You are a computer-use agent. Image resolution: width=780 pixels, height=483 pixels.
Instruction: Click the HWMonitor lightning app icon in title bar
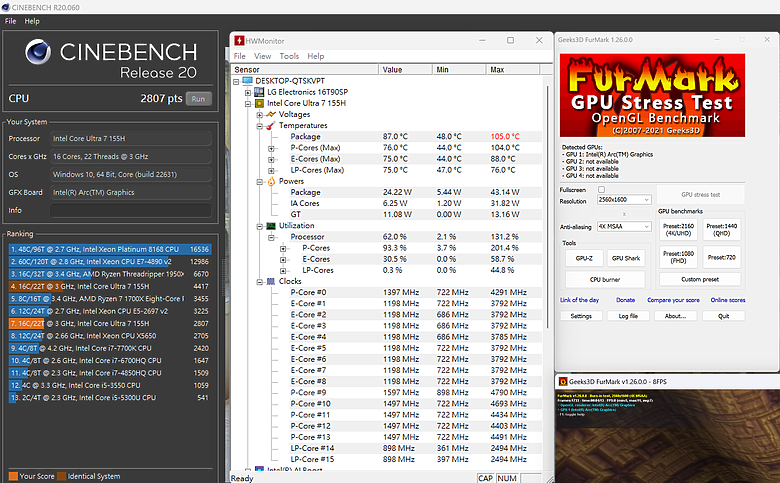pyautogui.click(x=240, y=41)
